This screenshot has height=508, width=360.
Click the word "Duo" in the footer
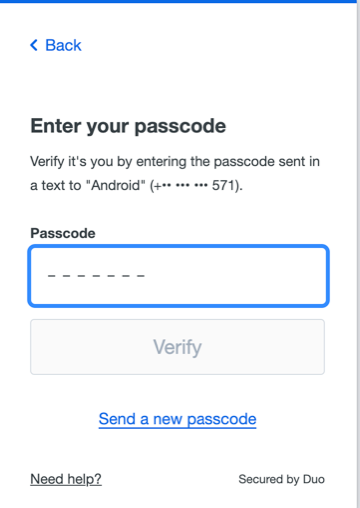(314, 479)
